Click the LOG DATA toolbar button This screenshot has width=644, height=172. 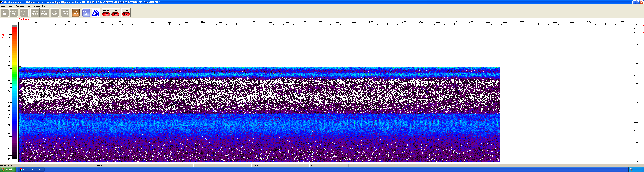click(x=55, y=13)
